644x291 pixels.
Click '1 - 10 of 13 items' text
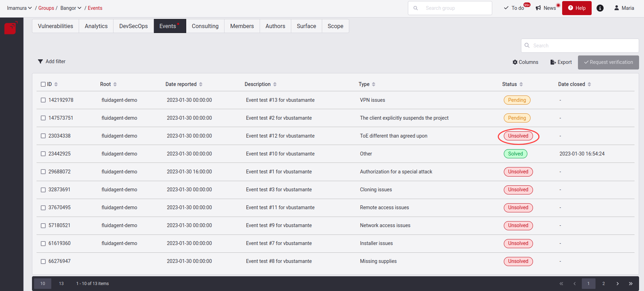click(x=92, y=284)
